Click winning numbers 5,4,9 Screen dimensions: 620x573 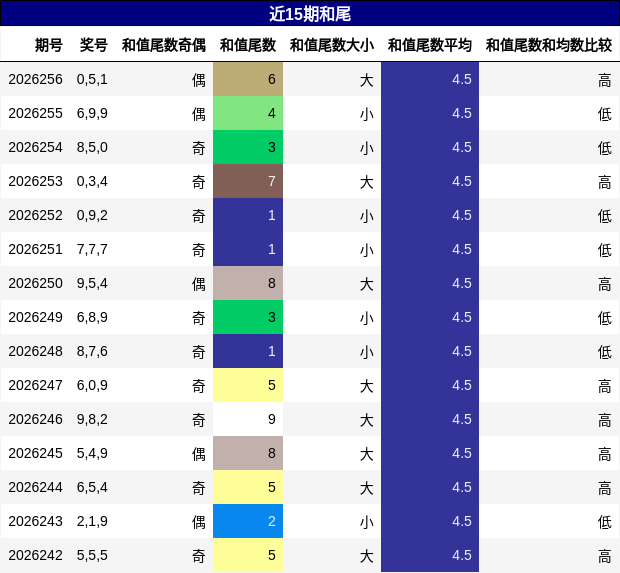click(92, 453)
